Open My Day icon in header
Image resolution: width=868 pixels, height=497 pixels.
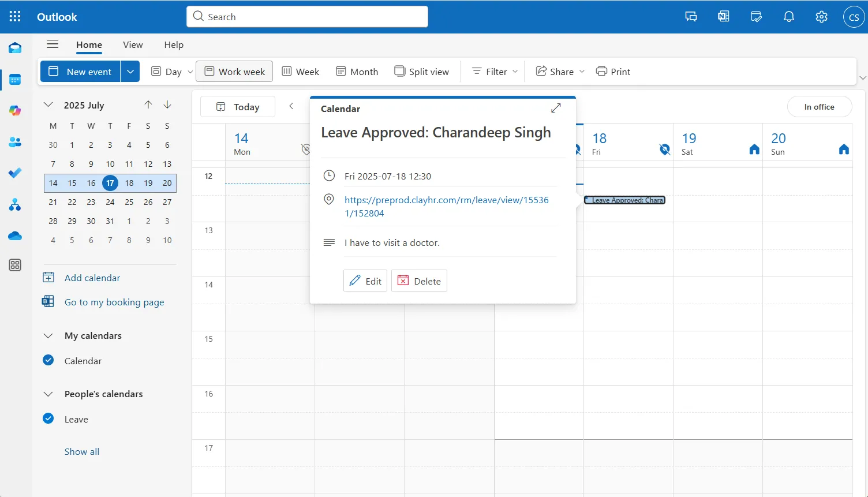tap(756, 17)
